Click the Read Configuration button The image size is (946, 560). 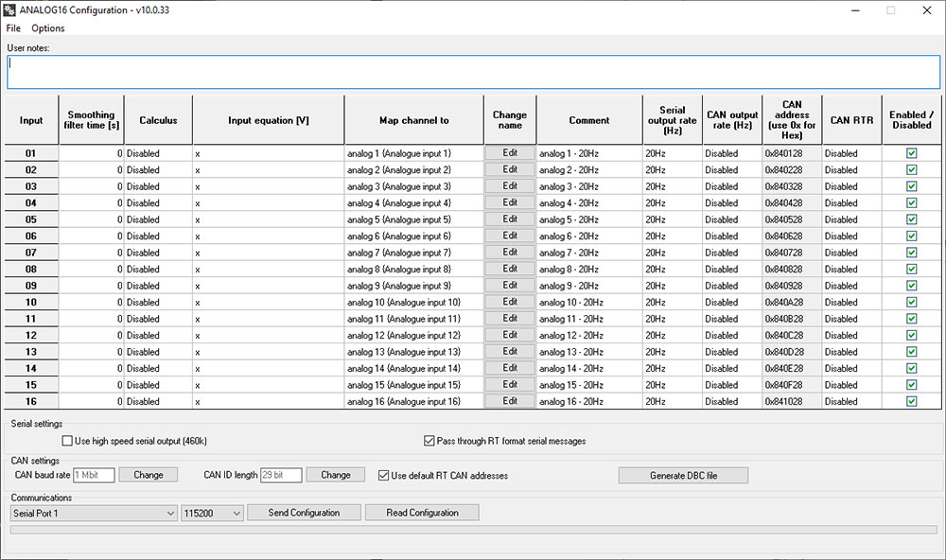coord(423,513)
